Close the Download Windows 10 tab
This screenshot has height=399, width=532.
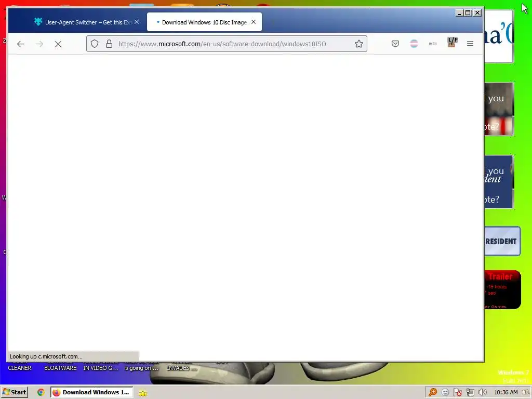pyautogui.click(x=254, y=22)
